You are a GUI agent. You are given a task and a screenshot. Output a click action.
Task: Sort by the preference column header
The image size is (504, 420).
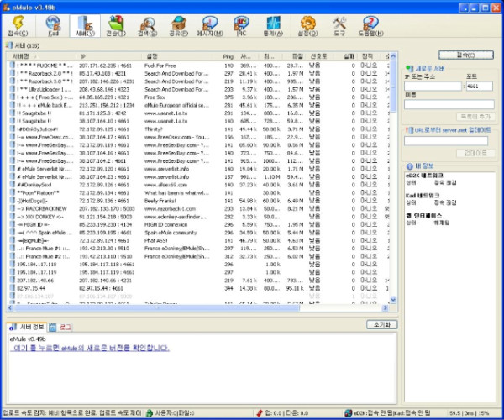pyautogui.click(x=319, y=56)
